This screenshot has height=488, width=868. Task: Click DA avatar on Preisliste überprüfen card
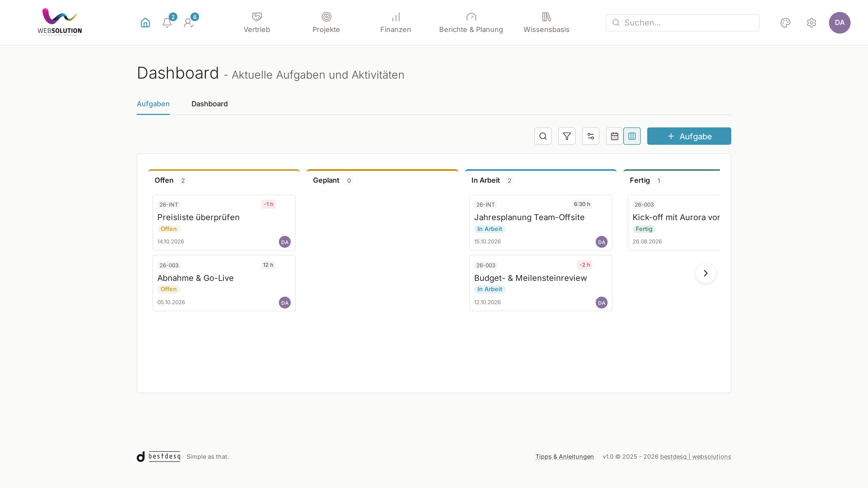point(285,242)
